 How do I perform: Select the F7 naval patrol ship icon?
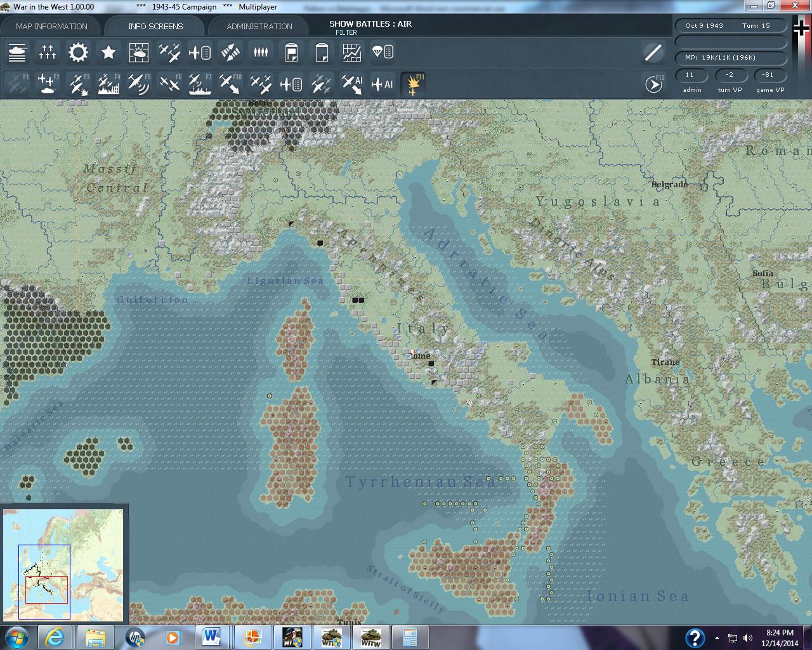pyautogui.click(x=200, y=84)
